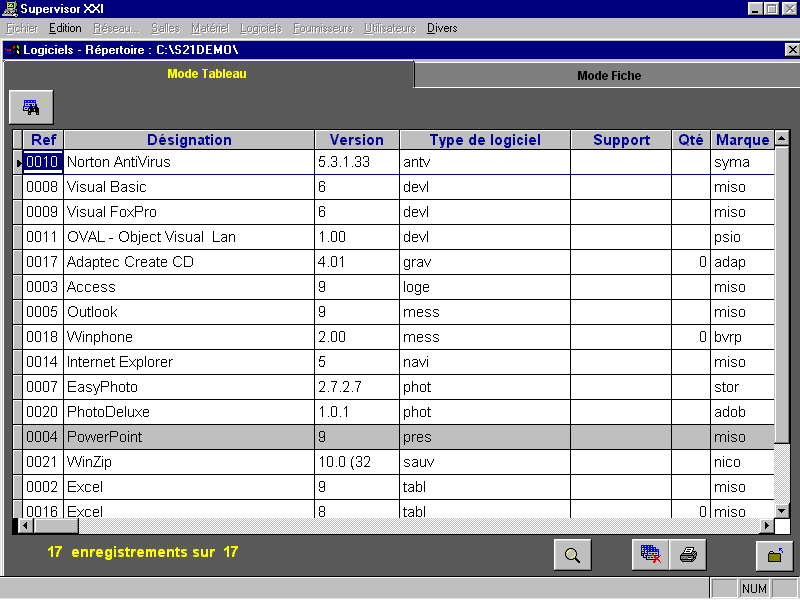The width and height of the screenshot is (800, 600).
Task: Click the EasyPhoto cell
Action: pos(189,387)
